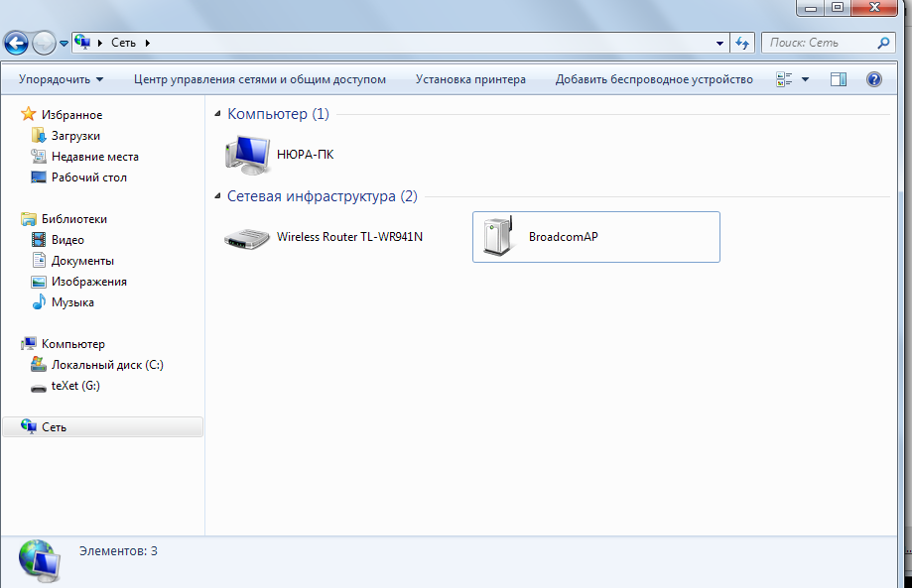Maximize the explorer window
Screen dimensions: 912x588
click(838, 8)
